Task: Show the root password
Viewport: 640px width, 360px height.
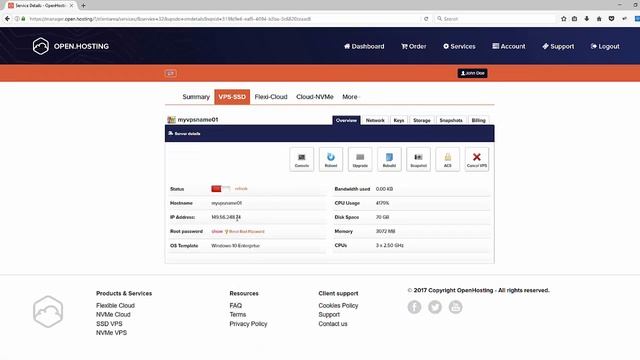Action: click(217, 231)
